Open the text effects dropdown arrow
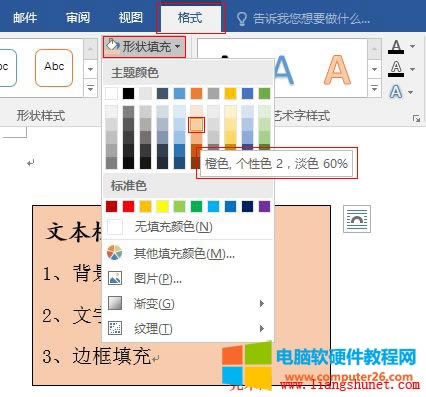The image size is (426, 397). click(411, 92)
